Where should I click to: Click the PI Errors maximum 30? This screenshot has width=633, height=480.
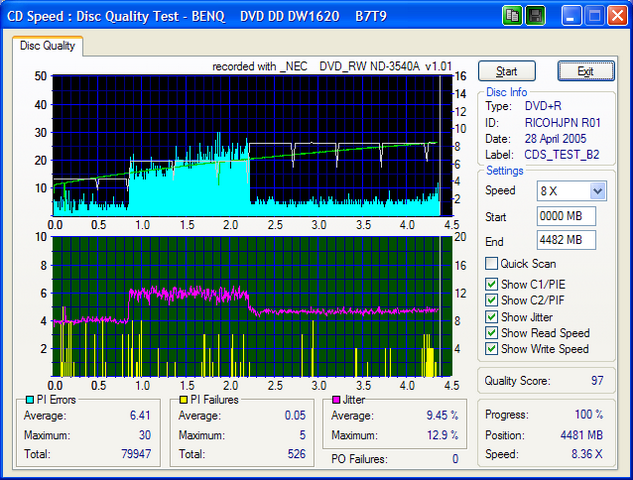tap(145, 435)
